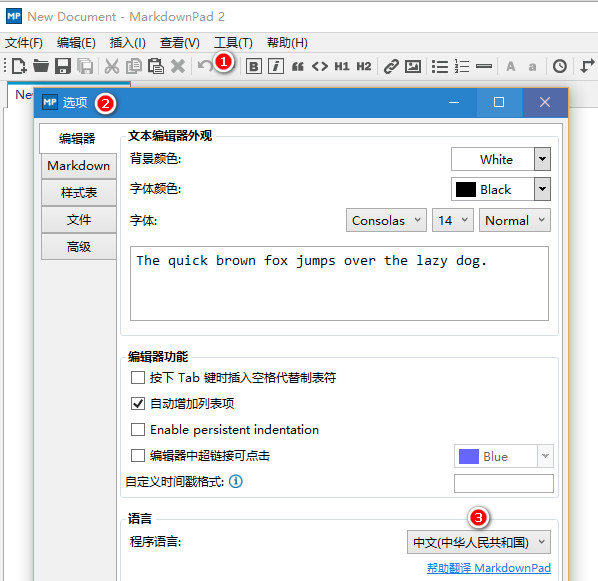Image resolution: width=598 pixels, height=581 pixels.
Task: Insert a hyperlink with the chain icon
Action: tap(391, 66)
